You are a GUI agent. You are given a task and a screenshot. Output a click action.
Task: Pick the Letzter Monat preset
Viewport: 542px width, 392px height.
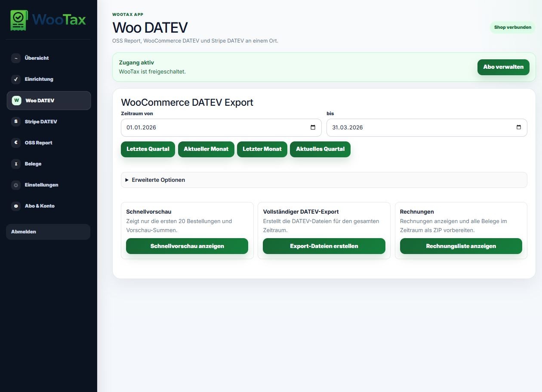[262, 149]
